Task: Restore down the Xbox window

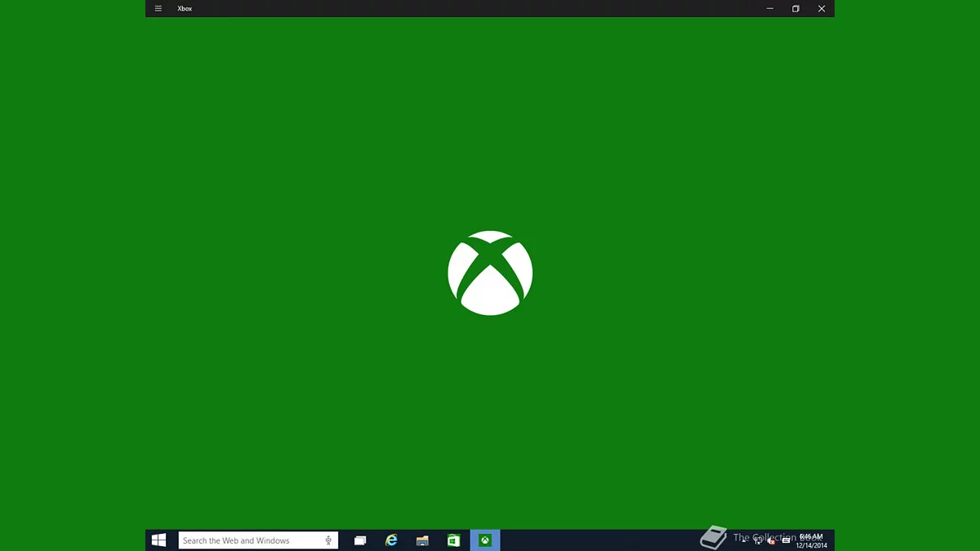Action: (795, 8)
